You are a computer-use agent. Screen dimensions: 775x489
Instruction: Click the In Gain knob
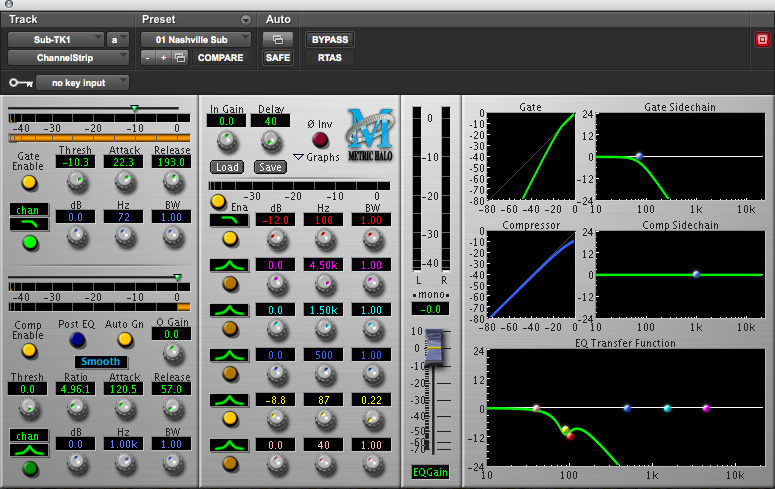tap(226, 140)
